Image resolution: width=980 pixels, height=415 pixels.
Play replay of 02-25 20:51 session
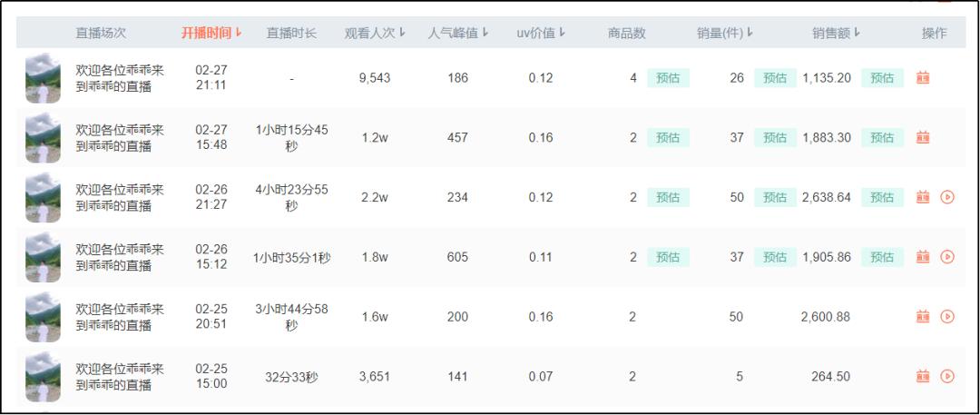point(947,317)
